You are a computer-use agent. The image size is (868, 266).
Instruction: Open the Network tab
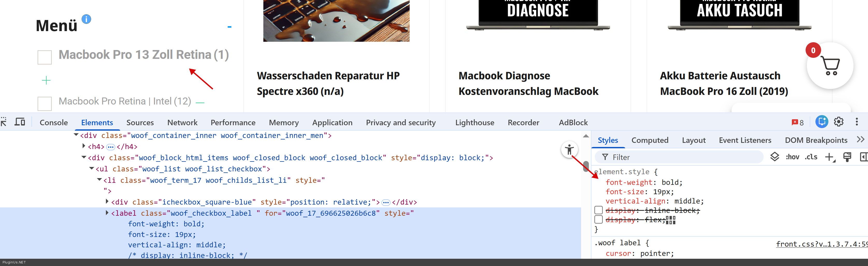(x=182, y=123)
